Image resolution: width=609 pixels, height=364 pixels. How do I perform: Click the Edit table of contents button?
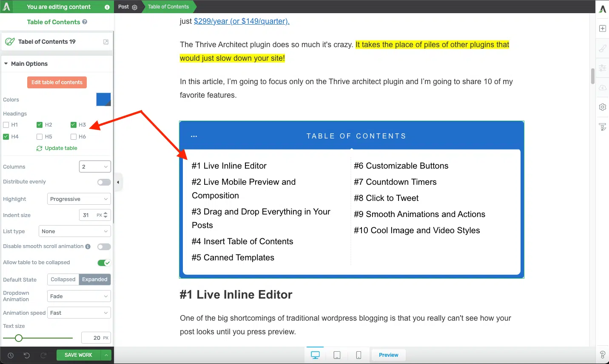pyautogui.click(x=57, y=82)
